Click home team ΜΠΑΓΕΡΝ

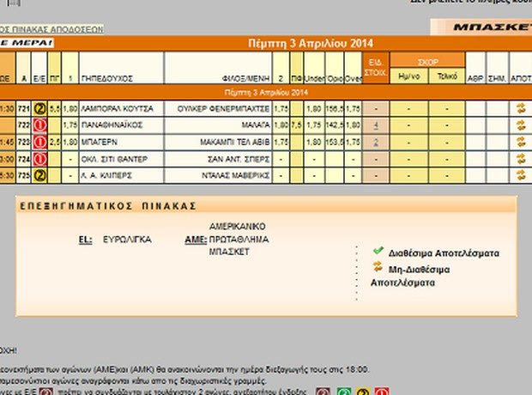(100, 142)
